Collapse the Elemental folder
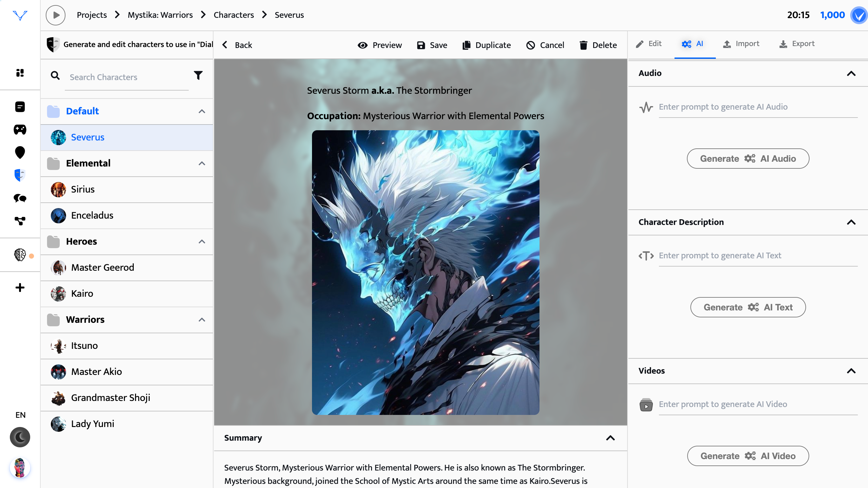Viewport: 868px width, 488px height. 201,163
